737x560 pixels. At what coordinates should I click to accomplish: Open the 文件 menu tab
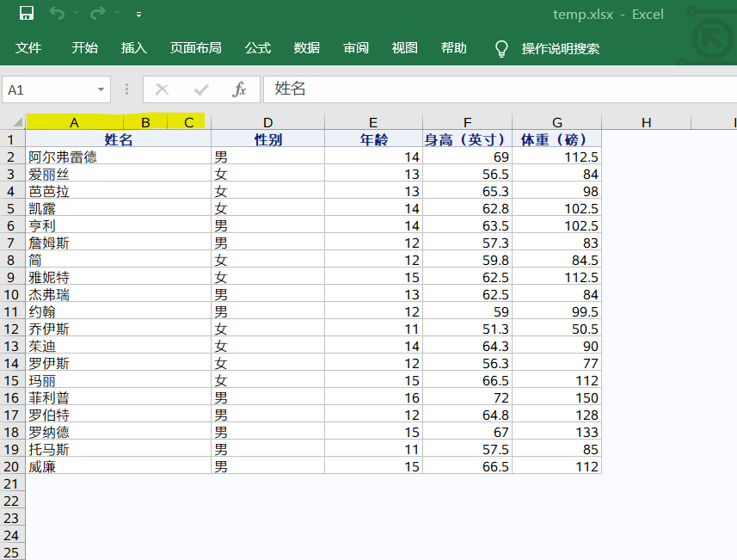(x=28, y=48)
